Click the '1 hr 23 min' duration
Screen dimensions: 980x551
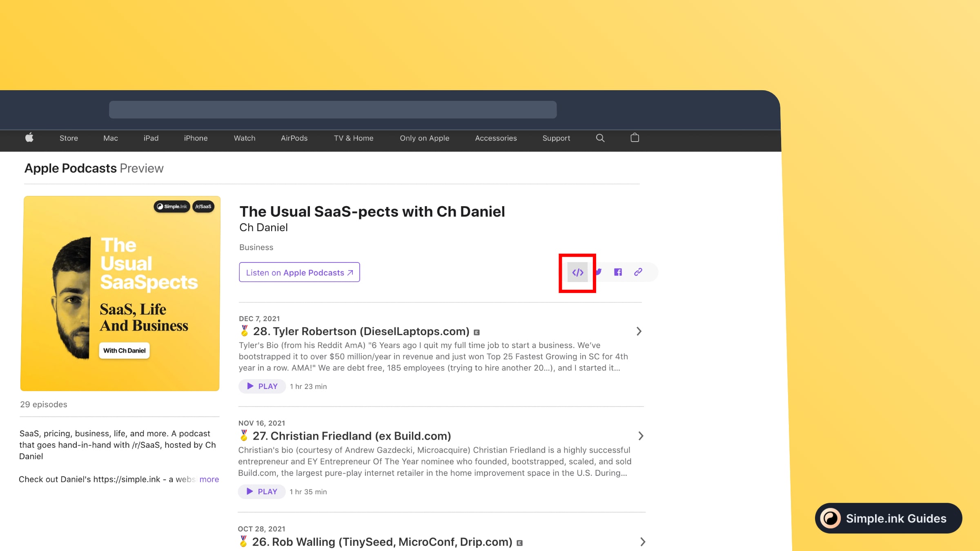point(308,387)
